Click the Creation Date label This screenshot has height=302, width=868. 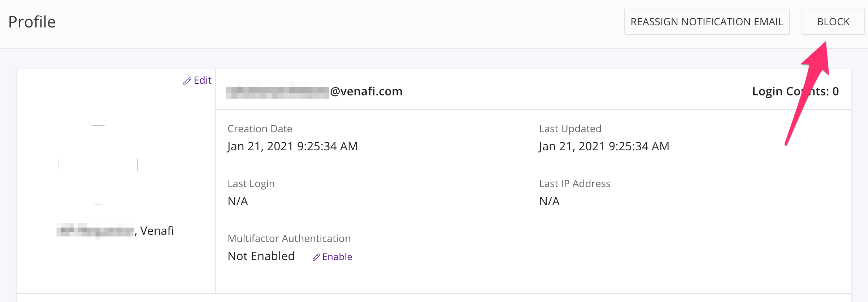pos(260,129)
